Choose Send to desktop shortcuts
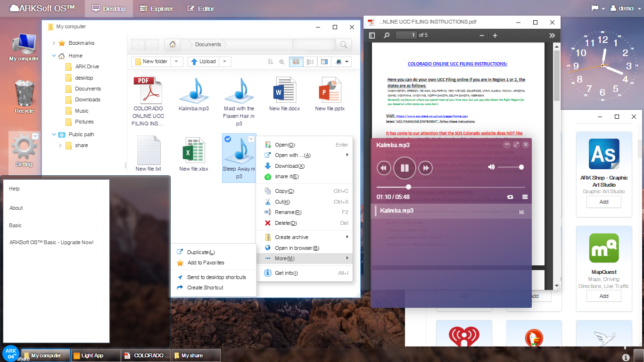Viewport: 644px width, 362px height. (216, 277)
